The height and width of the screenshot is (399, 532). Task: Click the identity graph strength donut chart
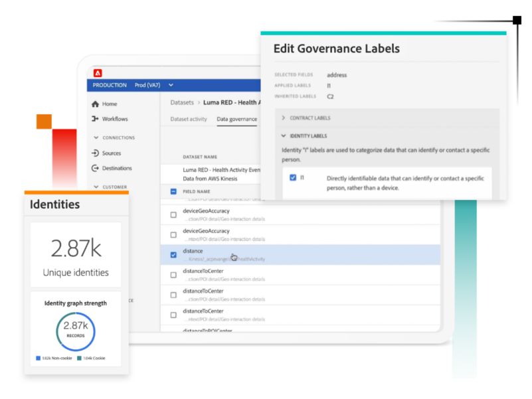coord(76,331)
